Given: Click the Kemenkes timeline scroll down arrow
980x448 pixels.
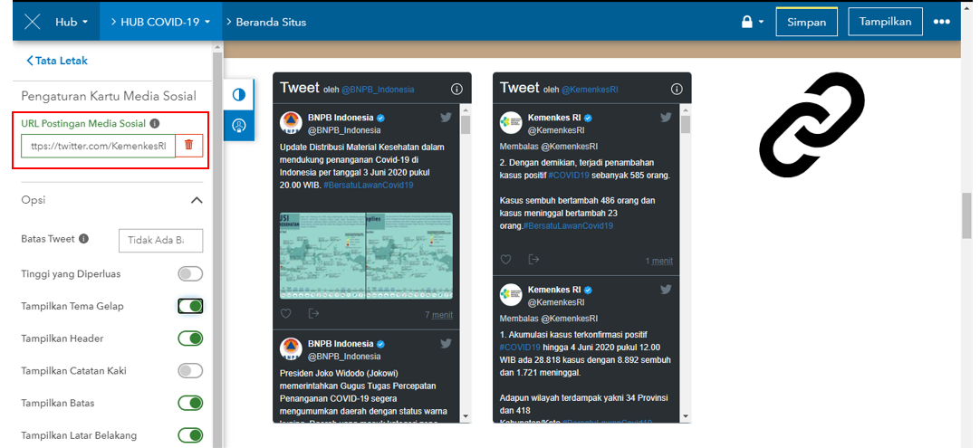Looking at the screenshot, I should (x=686, y=416).
